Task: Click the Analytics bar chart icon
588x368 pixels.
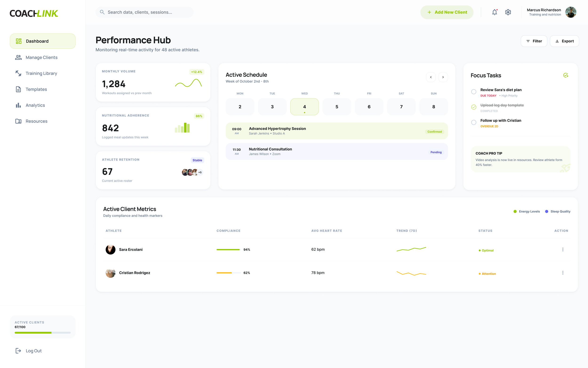Action: pyautogui.click(x=18, y=105)
